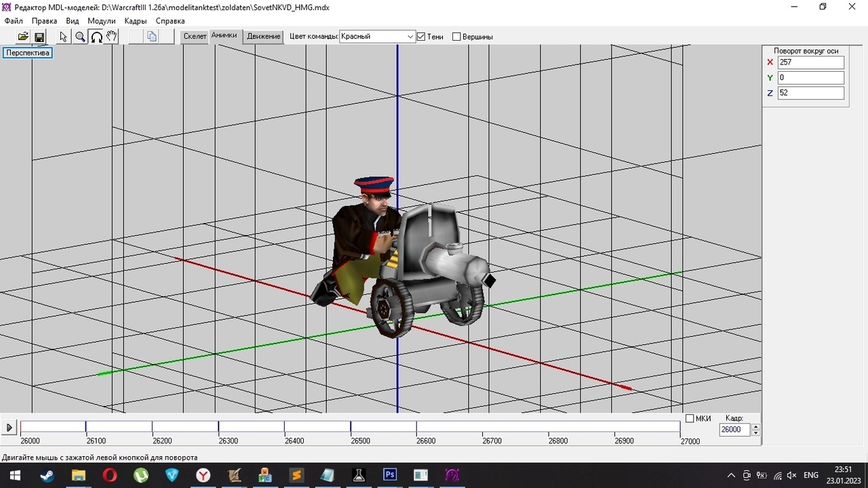
Task: Open the Вид menu
Action: pyautogui.click(x=73, y=21)
